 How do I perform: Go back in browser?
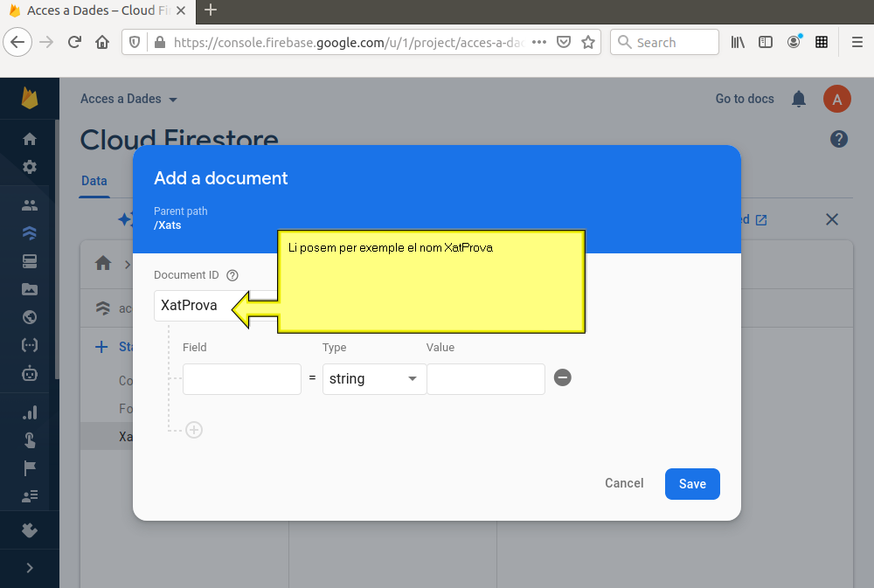pos(17,42)
